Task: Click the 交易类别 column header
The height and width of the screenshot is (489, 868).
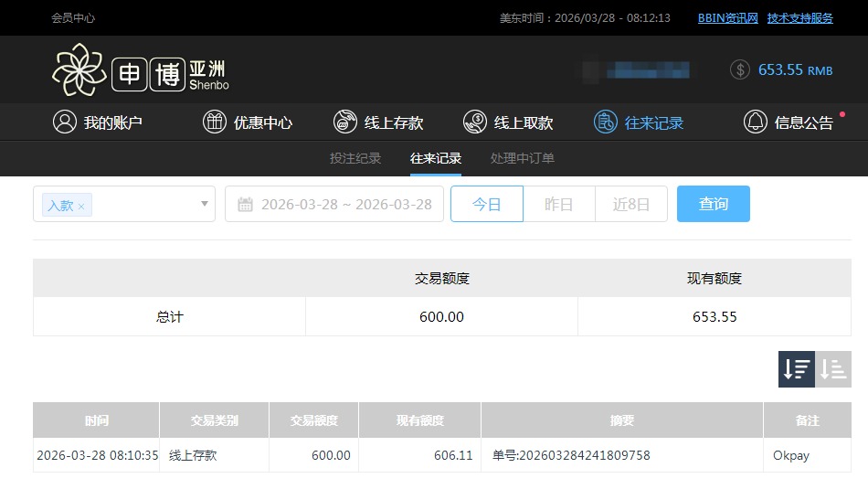Action: pos(214,420)
